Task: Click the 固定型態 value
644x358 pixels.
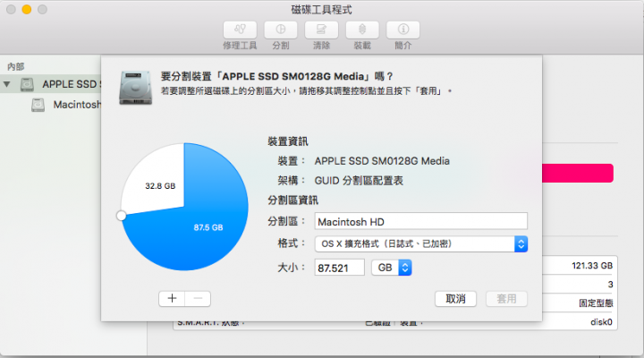Action: [596, 303]
